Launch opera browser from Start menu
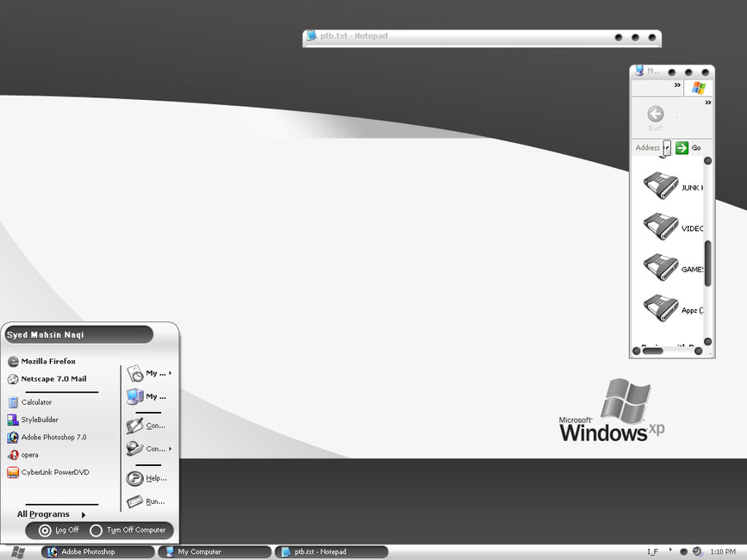 click(23, 455)
